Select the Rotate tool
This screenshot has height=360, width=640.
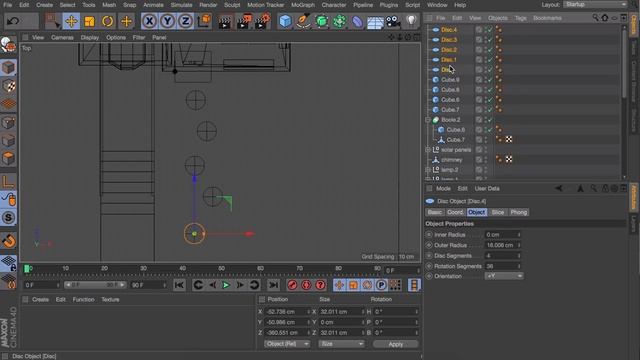pyautogui.click(x=107, y=21)
